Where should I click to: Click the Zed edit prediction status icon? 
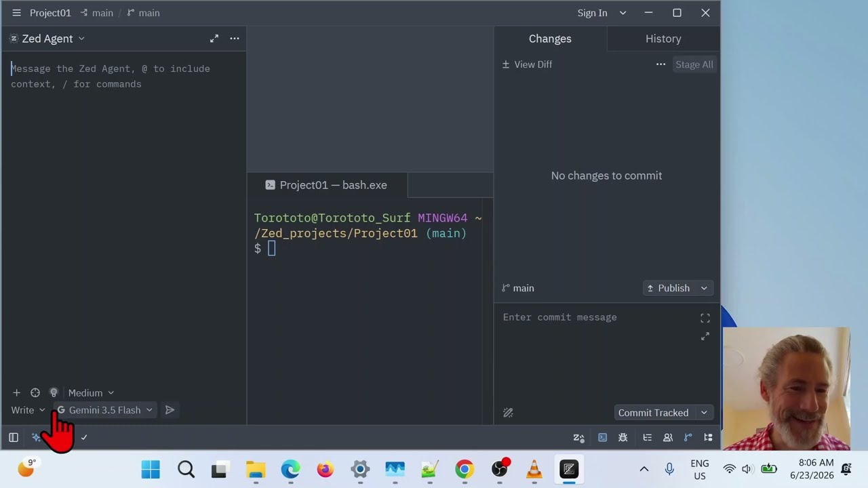(578, 438)
